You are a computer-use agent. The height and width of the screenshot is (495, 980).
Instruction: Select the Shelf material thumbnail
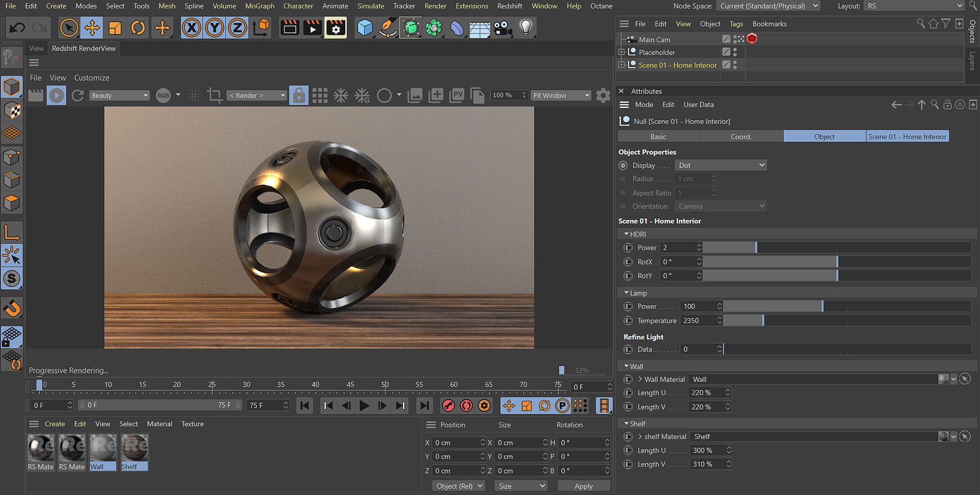point(135,448)
